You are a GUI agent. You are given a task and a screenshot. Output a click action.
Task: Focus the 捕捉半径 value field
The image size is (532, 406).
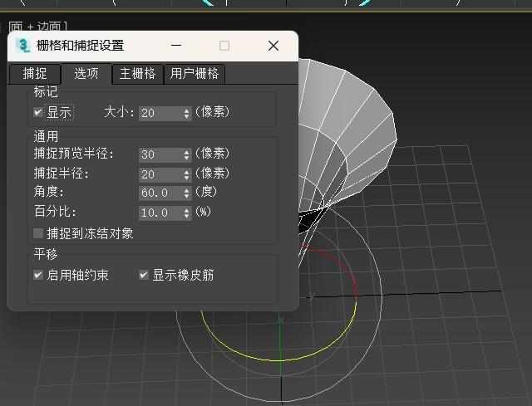160,174
